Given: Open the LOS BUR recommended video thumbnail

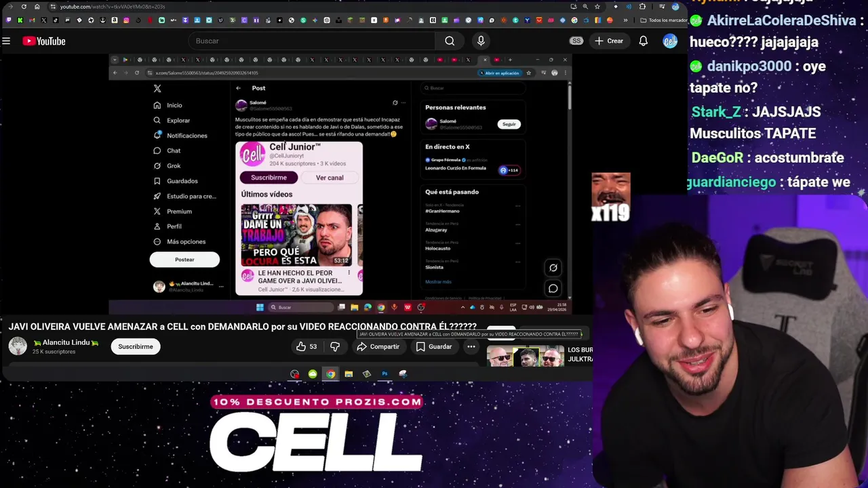Looking at the screenshot, I should [526, 356].
